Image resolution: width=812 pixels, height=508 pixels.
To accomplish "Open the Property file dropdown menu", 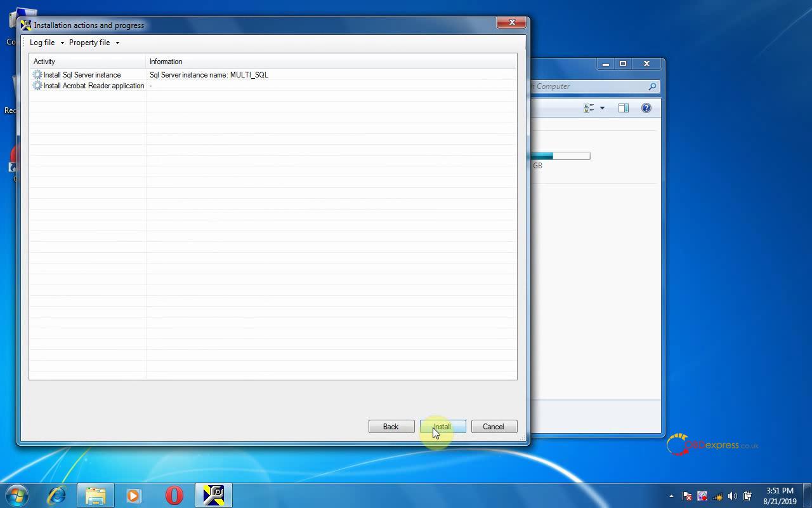I will (x=94, y=43).
